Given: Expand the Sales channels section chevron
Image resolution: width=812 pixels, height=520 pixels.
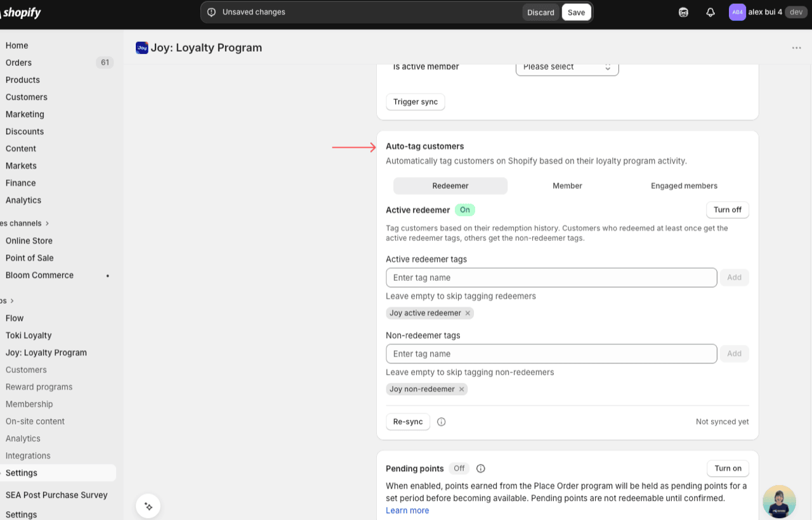Looking at the screenshot, I should pos(47,223).
